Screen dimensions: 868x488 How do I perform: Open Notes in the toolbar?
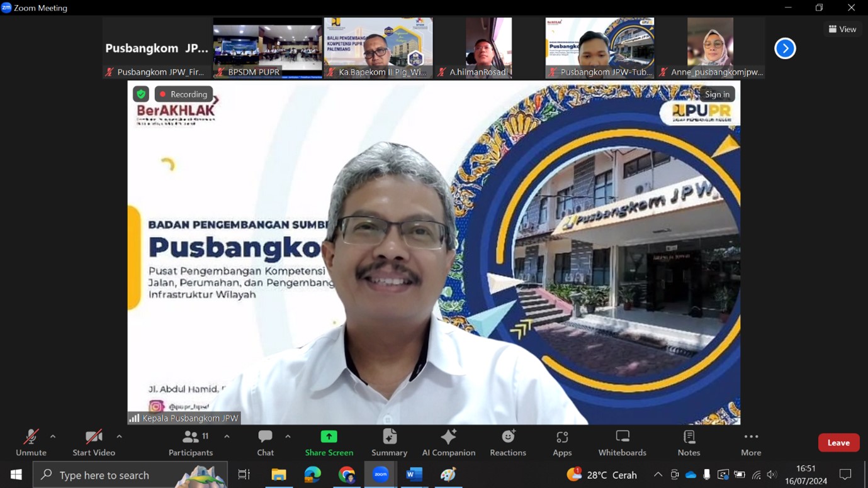tap(689, 443)
